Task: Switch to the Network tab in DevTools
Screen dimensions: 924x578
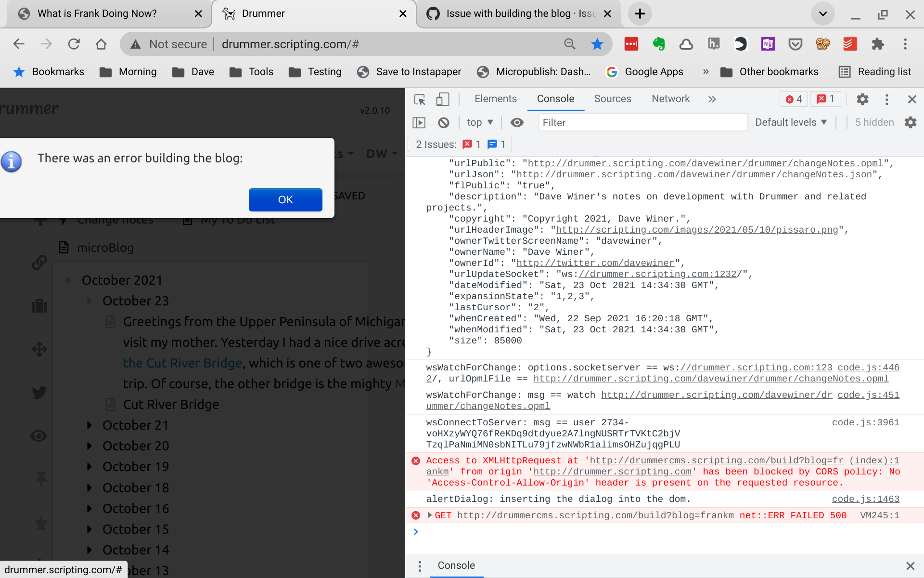Action: (670, 99)
